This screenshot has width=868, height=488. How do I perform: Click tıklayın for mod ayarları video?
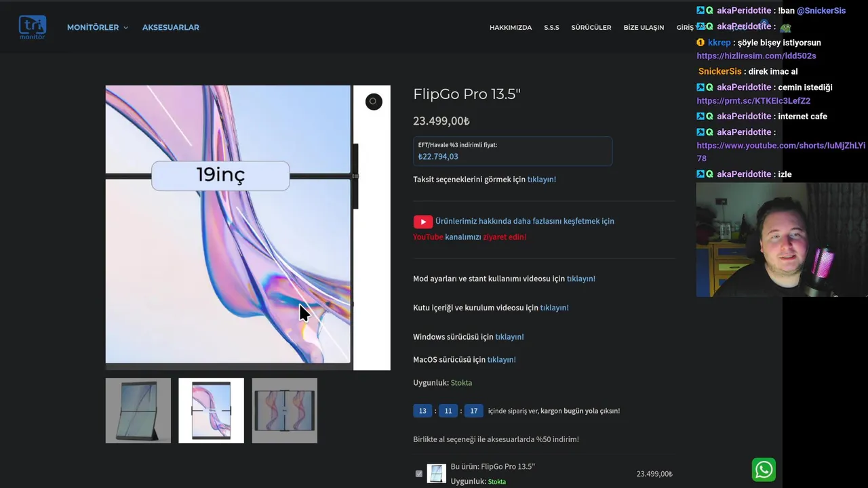click(x=581, y=279)
